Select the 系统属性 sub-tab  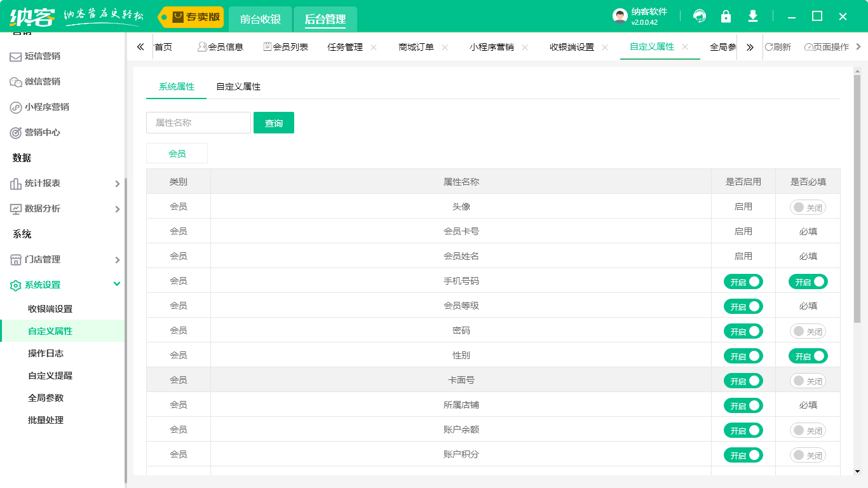(177, 86)
